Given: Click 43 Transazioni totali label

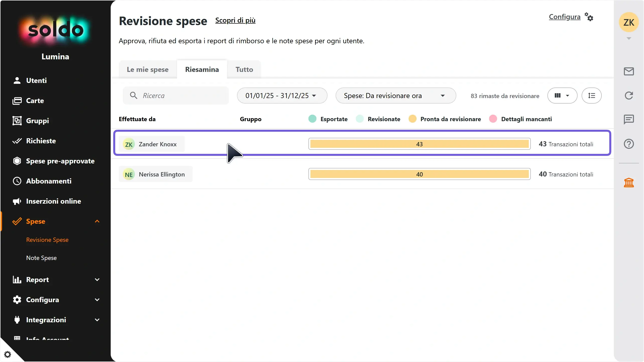Looking at the screenshot, I should tap(566, 144).
